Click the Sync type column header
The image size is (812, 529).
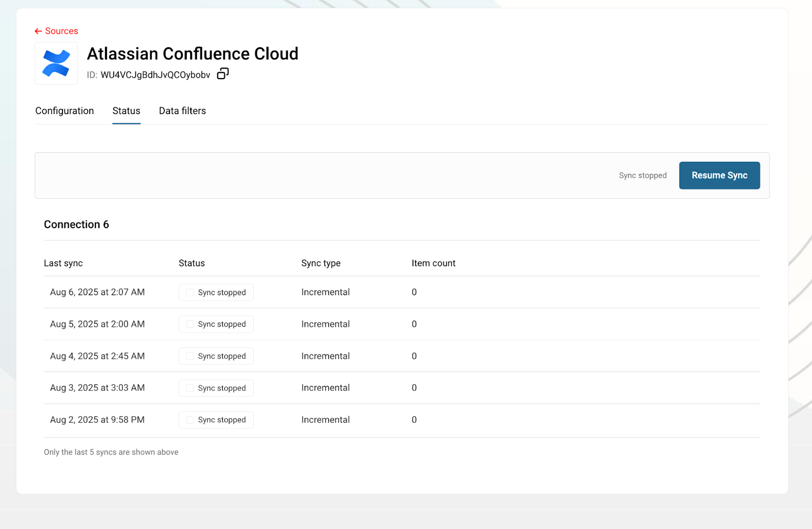pos(321,263)
